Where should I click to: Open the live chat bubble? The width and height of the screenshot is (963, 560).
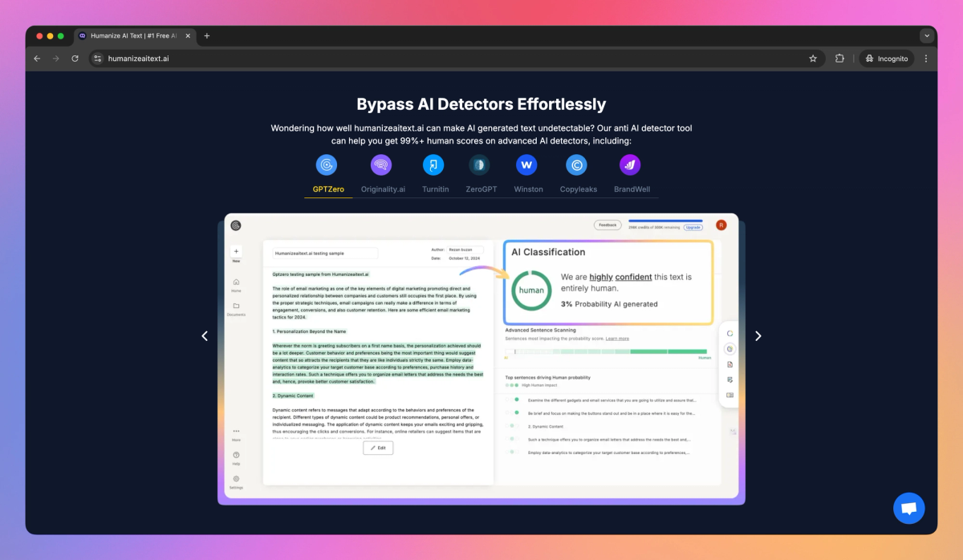tap(909, 509)
